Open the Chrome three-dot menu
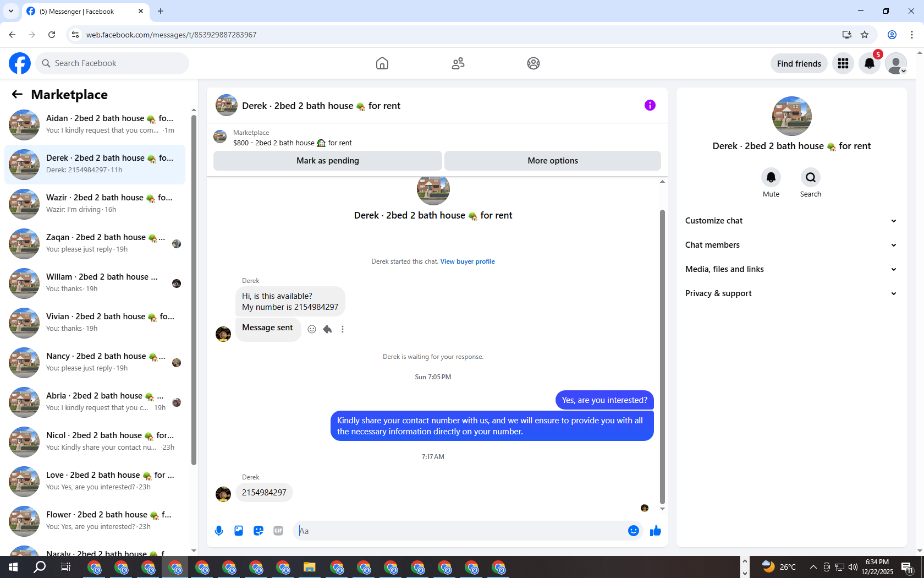The image size is (924, 578). [912, 35]
